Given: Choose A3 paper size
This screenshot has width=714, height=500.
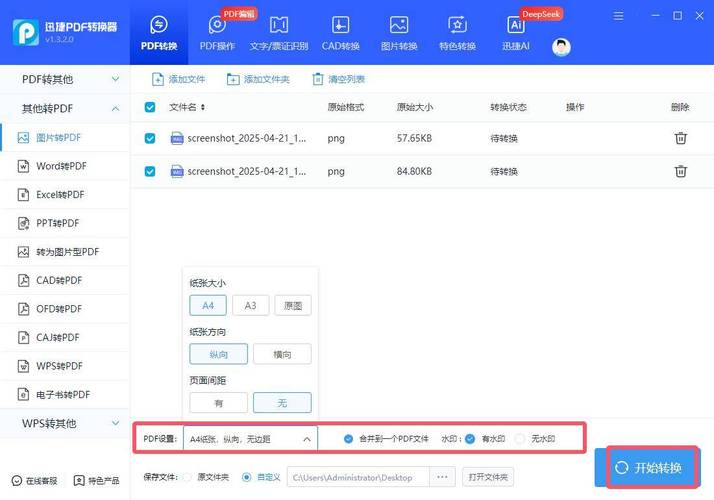Looking at the screenshot, I should click(250, 305).
